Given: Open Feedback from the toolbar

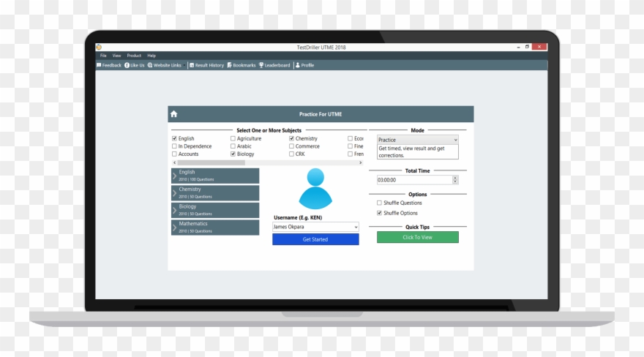Looking at the screenshot, I should (109, 65).
